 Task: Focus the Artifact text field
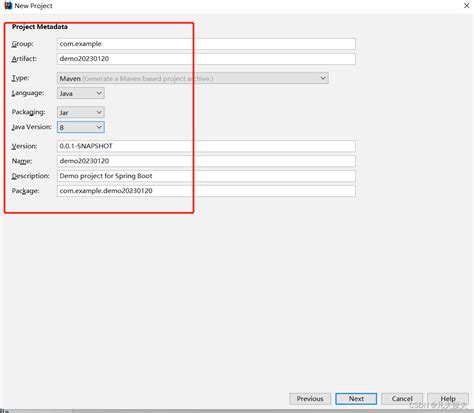pyautogui.click(x=206, y=59)
